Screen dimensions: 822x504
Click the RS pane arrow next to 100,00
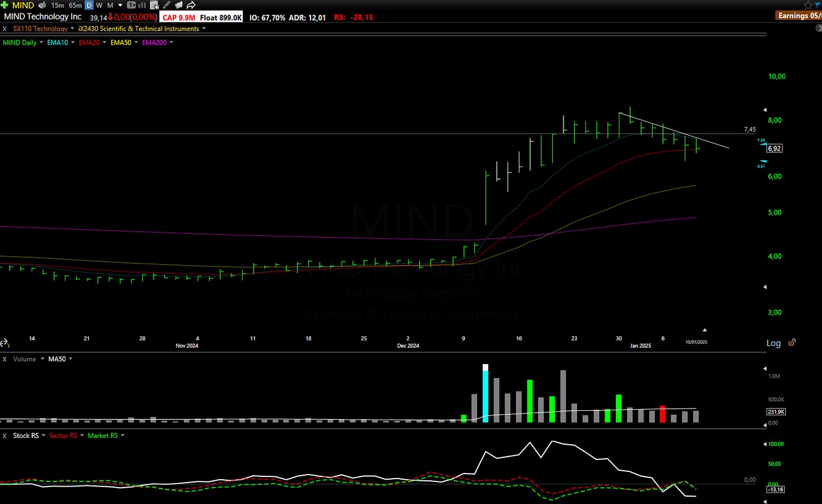(765, 444)
